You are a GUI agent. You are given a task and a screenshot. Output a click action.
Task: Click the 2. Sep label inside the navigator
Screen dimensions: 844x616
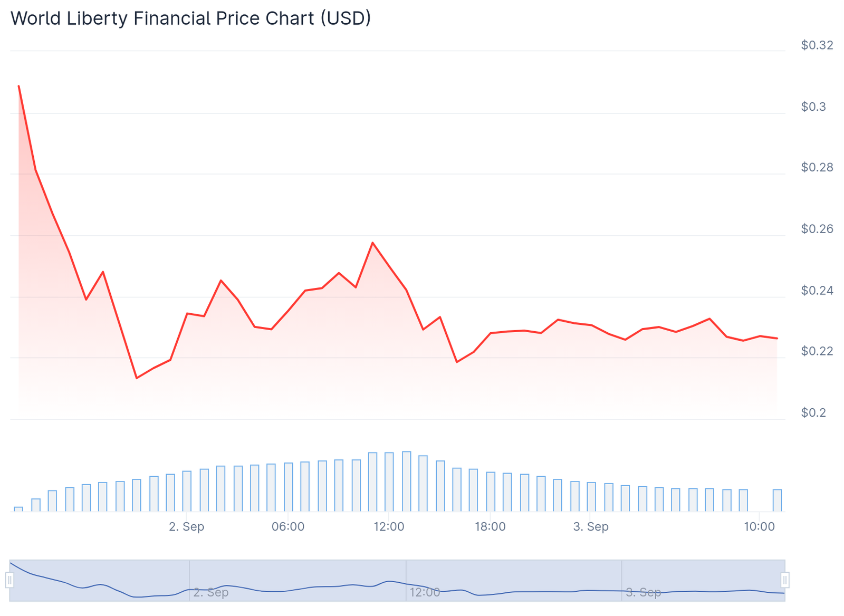click(210, 592)
